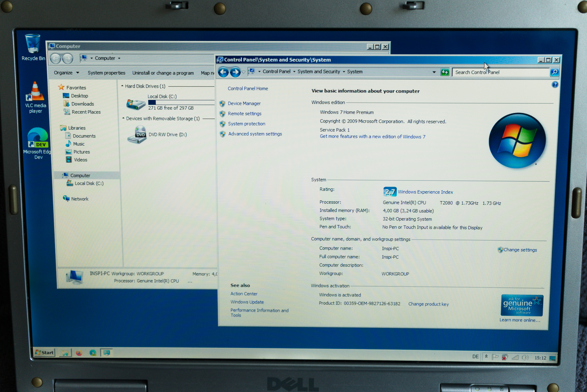
Task: Select the DVD RW Drive (D:) icon
Action: tap(137, 135)
